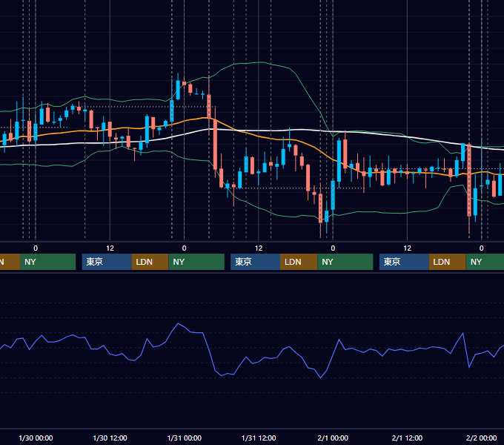Screen dimensions: 504x445
Task: Click the 12 hour label above 1/31 12:00
Action: coord(259,248)
